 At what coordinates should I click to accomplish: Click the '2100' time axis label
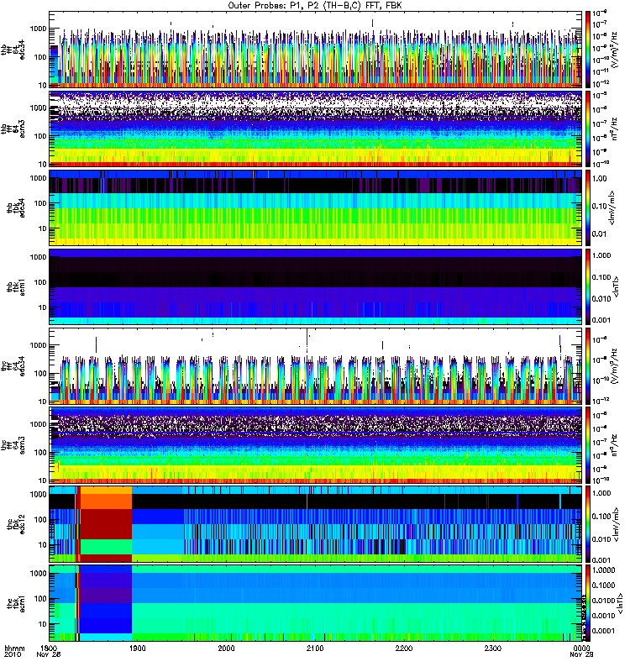click(315, 648)
